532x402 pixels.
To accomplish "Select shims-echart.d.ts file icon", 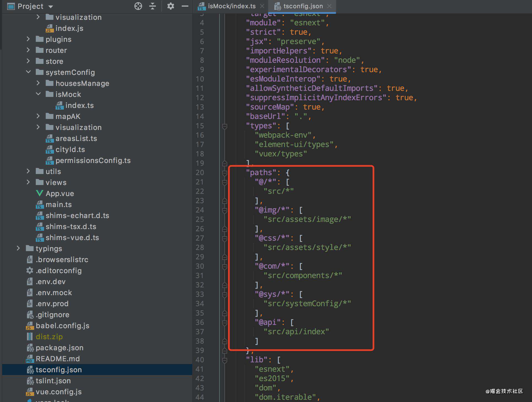I will tap(40, 216).
